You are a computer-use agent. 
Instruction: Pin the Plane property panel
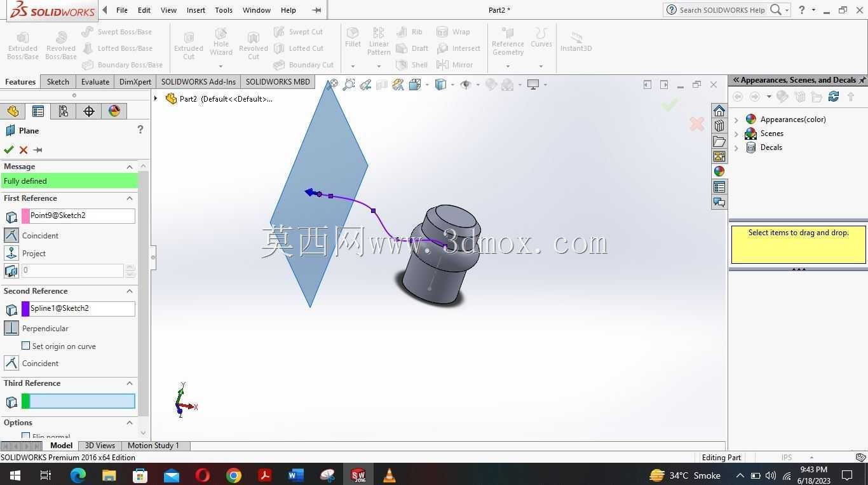pyautogui.click(x=38, y=150)
